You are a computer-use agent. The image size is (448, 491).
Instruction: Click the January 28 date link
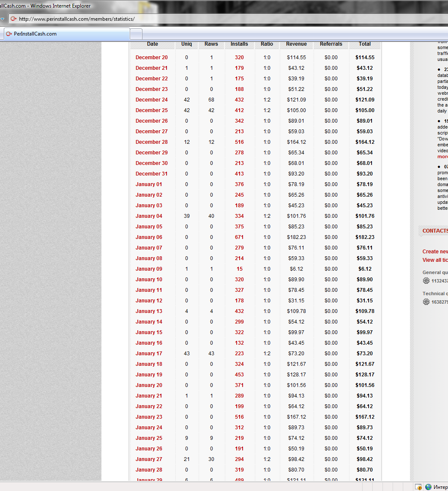pos(149,470)
